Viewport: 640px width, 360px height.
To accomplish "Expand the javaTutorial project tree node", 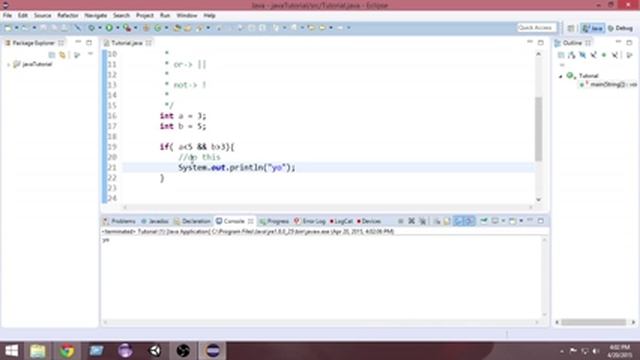I will (x=8, y=64).
